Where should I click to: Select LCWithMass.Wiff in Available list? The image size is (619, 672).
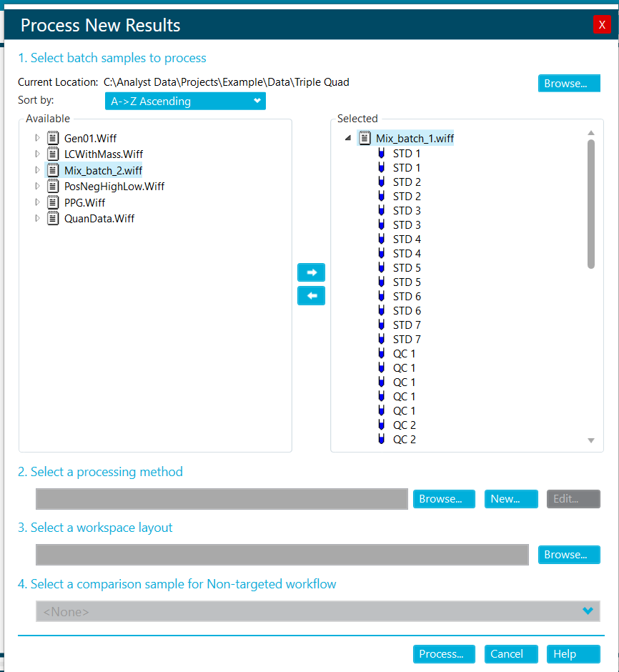[104, 154]
